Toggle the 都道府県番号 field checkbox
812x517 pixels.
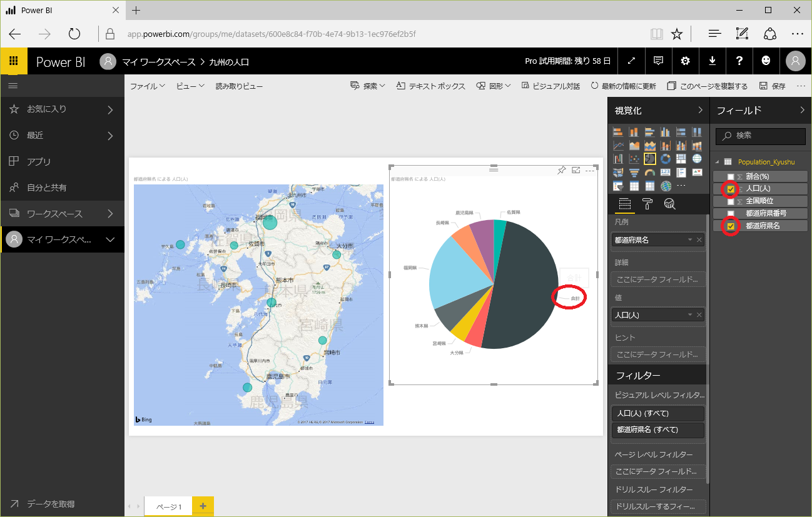pyautogui.click(x=731, y=213)
